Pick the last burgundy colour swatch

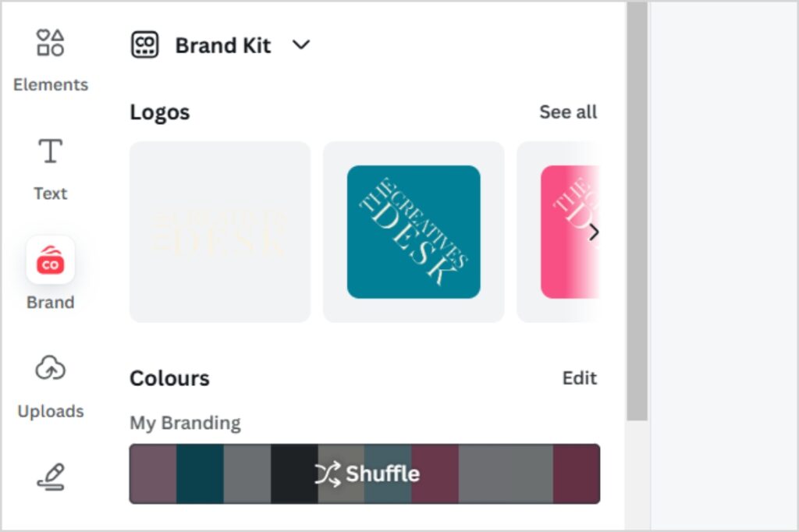[x=576, y=473]
